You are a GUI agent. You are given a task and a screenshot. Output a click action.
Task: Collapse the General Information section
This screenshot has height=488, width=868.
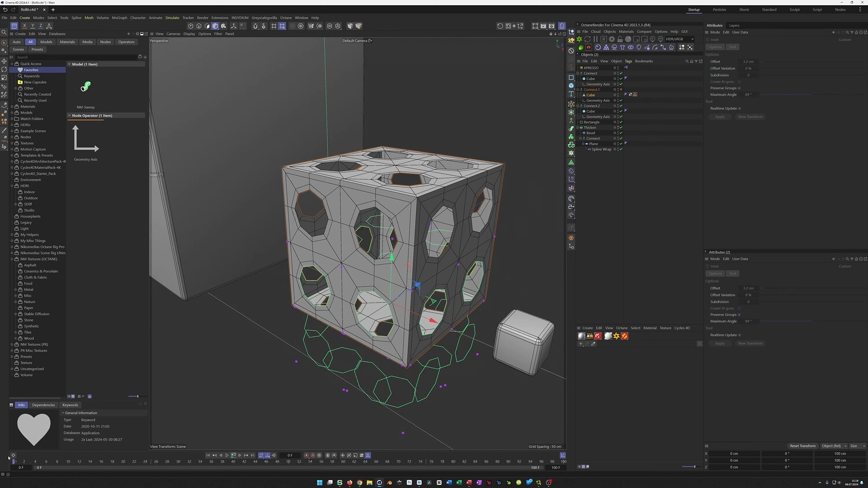[62, 413]
